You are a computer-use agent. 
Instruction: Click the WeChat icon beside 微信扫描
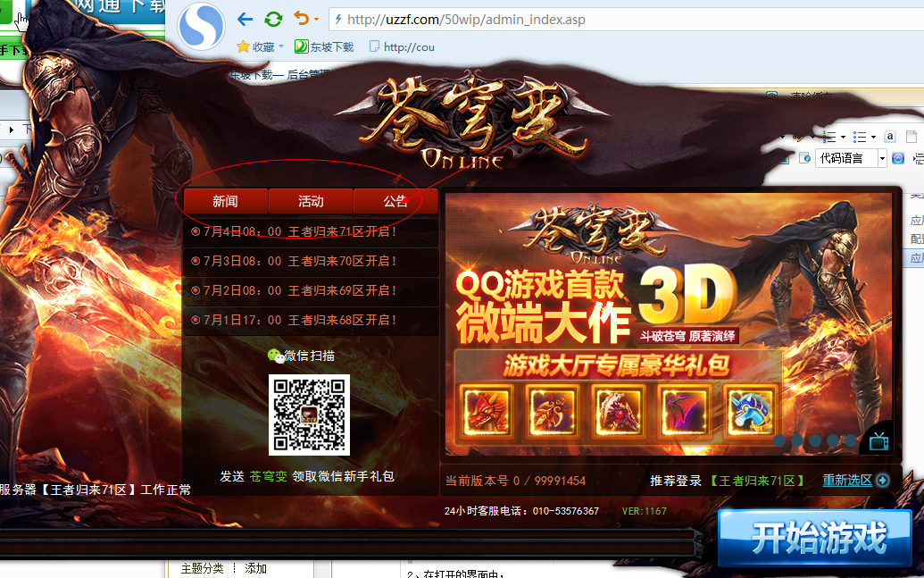(275, 356)
